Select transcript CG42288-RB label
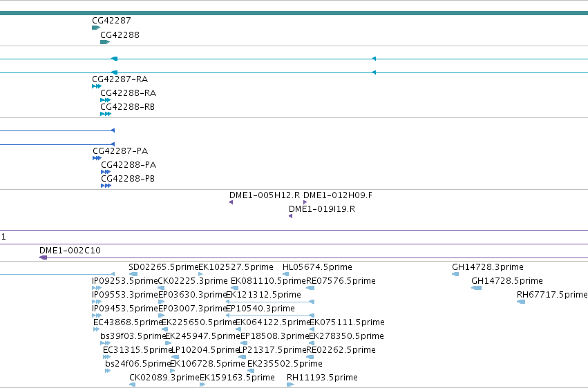Viewport: 588px width, 388px height. click(x=128, y=107)
